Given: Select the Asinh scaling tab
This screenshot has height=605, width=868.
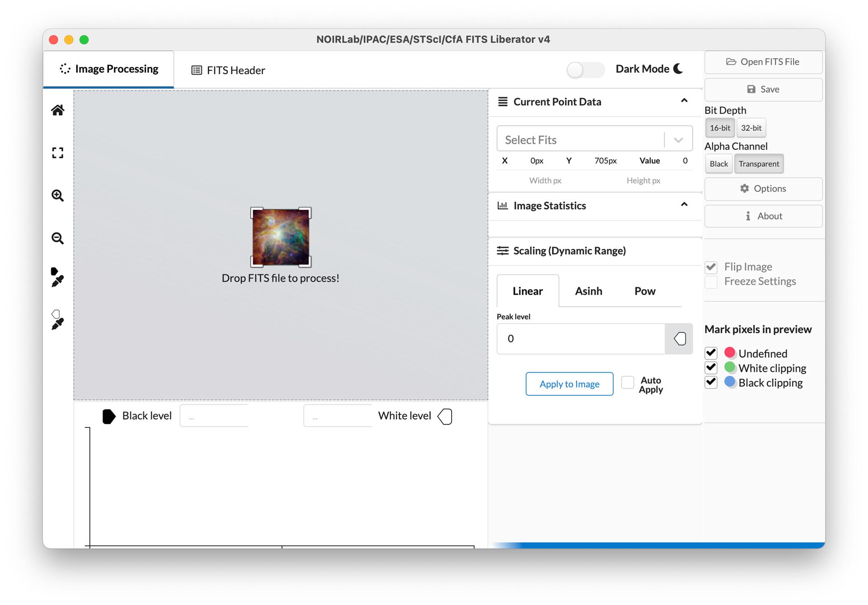Looking at the screenshot, I should pos(589,291).
